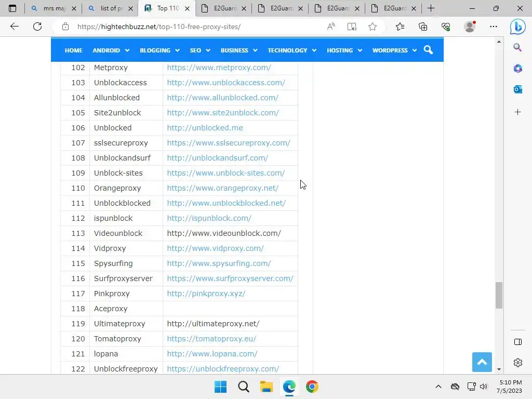Screen dimensions: 532x399
Task: Open Browser essentials heart icon
Action: (446, 26)
